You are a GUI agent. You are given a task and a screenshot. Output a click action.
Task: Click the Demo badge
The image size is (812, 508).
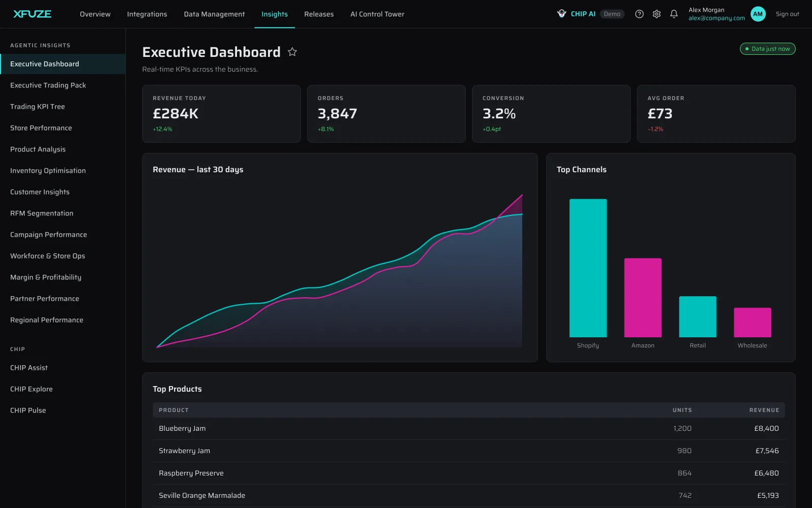pyautogui.click(x=612, y=14)
